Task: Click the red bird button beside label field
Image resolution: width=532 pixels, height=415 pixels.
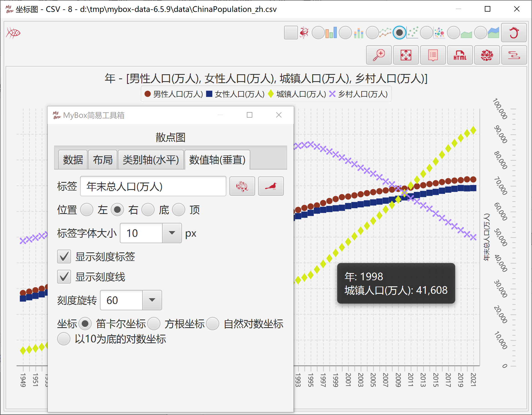Action: pos(271,186)
